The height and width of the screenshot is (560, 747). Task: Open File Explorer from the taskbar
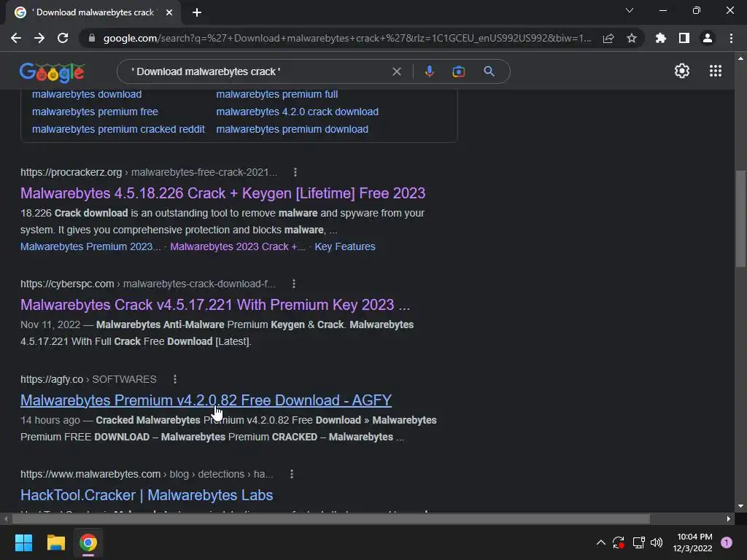coord(55,542)
